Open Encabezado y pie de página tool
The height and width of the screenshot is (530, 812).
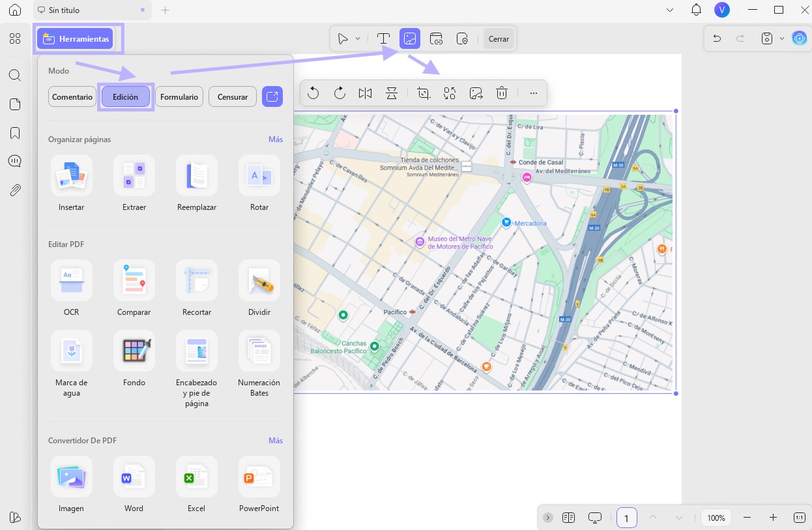coord(197,368)
